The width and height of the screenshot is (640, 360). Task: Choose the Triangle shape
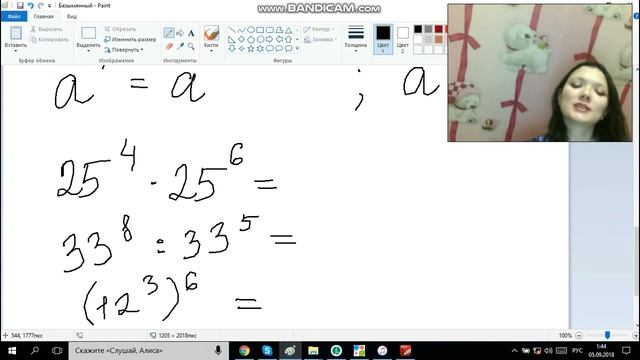click(289, 30)
